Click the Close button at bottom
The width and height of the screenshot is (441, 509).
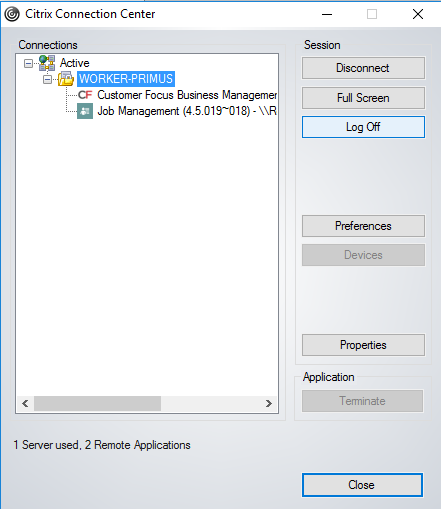pyautogui.click(x=362, y=485)
